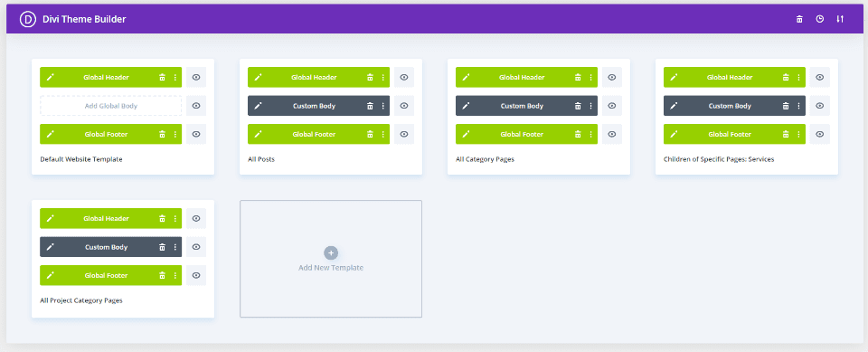
Task: Hide Custom Body in Services children template
Action: tap(820, 106)
